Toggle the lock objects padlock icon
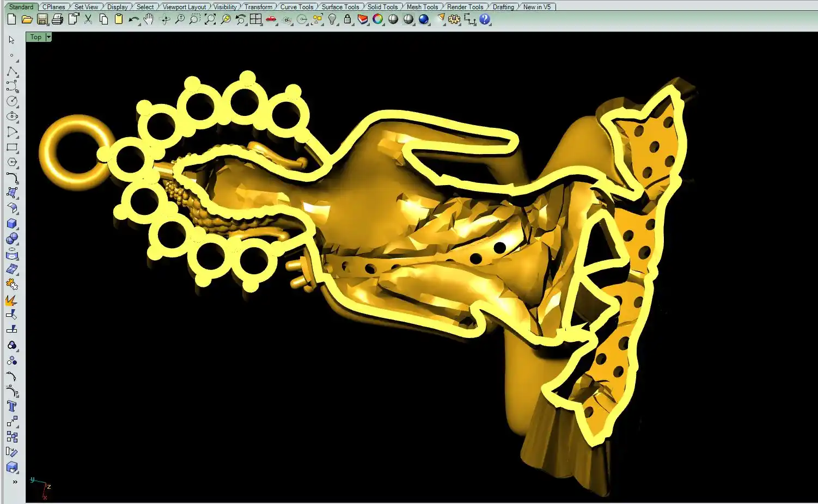Image resolution: width=818 pixels, height=504 pixels. (x=347, y=20)
